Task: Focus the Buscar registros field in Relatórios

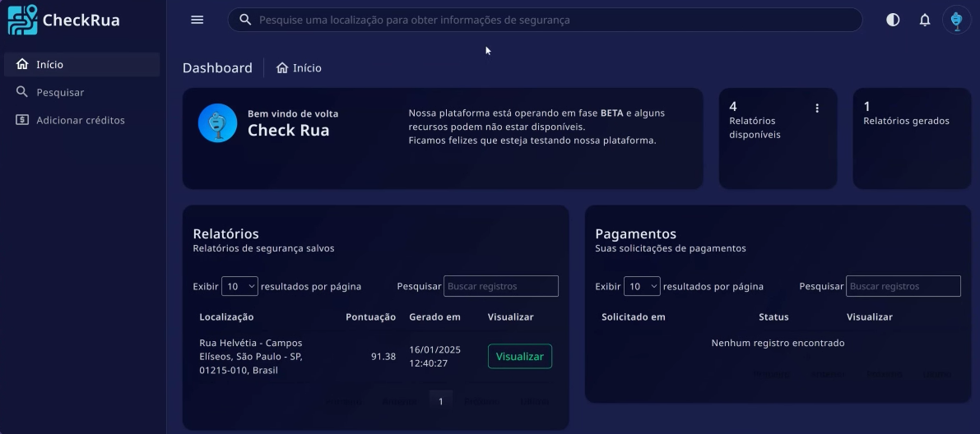Action: (x=500, y=286)
